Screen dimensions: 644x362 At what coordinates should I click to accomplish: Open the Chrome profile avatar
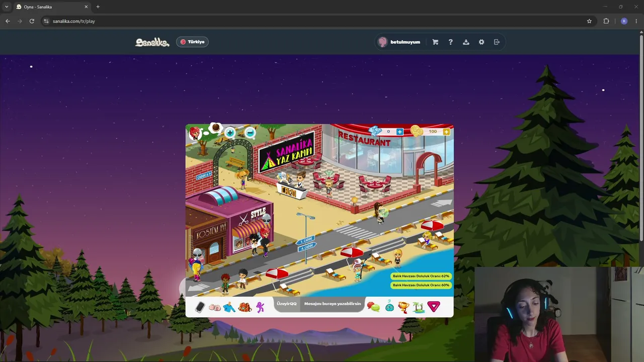[624, 21]
